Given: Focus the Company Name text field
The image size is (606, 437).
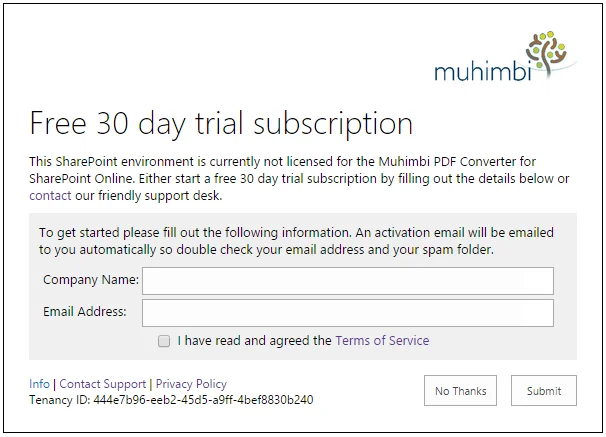Looking at the screenshot, I should pyautogui.click(x=347, y=281).
